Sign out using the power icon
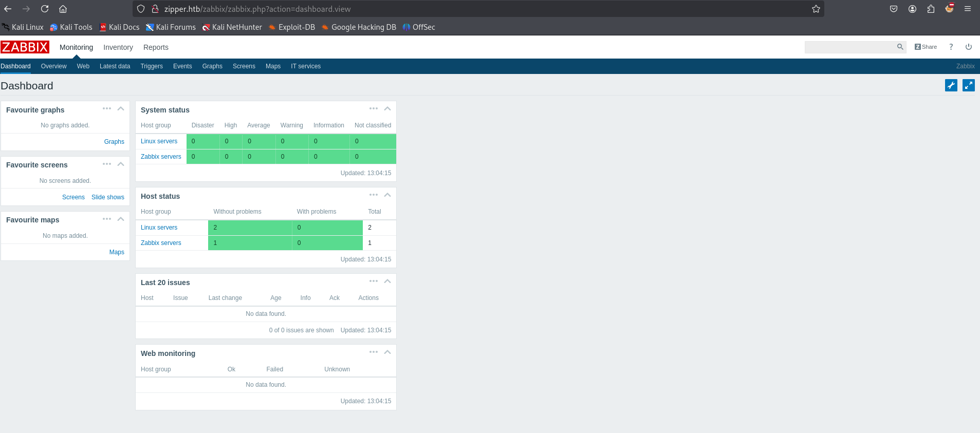The height and width of the screenshot is (433, 980). tap(969, 47)
